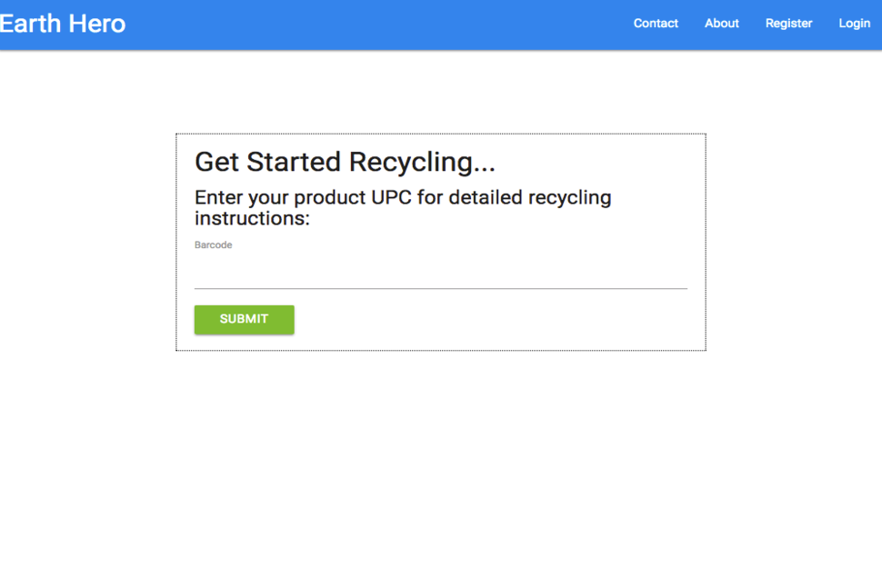Click the Barcode field label

[x=213, y=245]
